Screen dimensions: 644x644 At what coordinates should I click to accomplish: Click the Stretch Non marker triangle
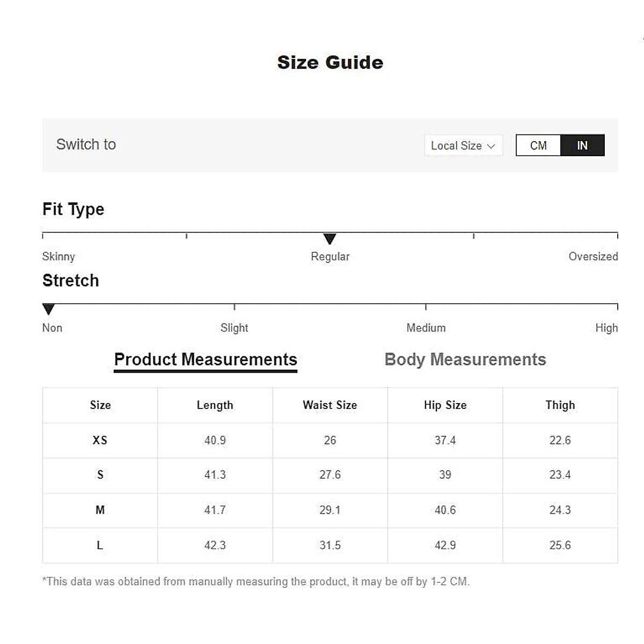point(48,309)
